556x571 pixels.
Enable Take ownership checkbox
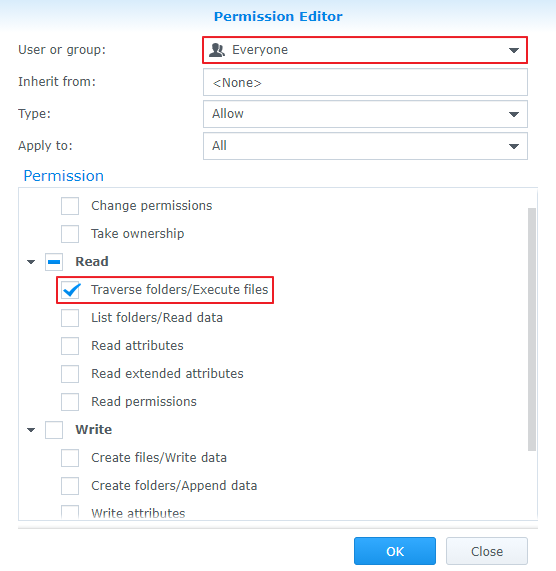(x=70, y=234)
